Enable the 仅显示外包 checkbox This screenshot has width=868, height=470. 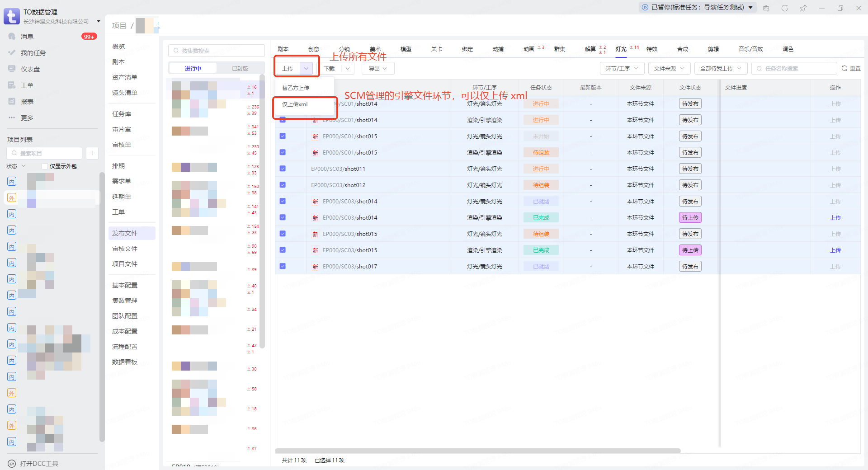pos(45,166)
